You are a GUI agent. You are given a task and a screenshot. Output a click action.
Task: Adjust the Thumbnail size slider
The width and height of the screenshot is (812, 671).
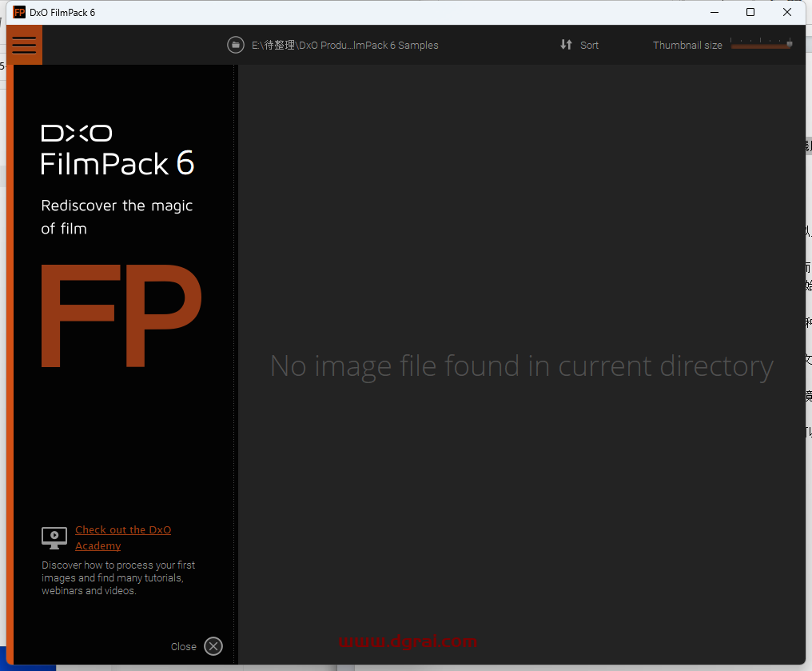(761, 44)
